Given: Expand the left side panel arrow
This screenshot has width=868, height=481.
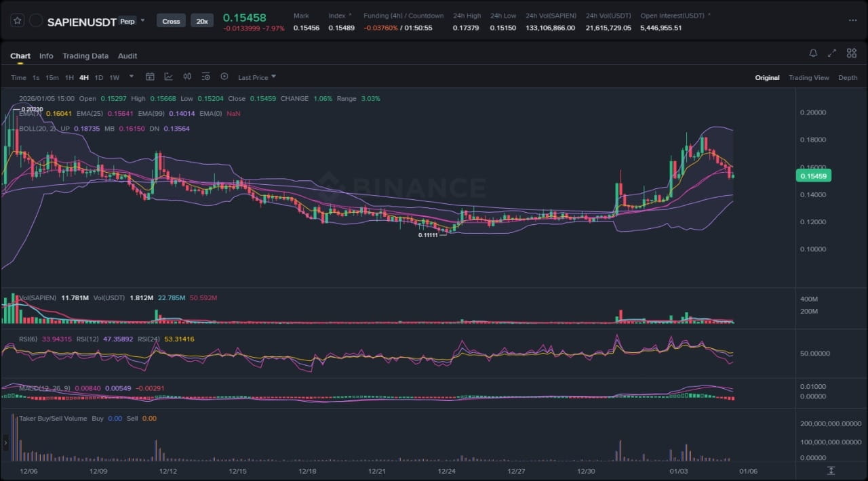Looking at the screenshot, I should point(6,443).
